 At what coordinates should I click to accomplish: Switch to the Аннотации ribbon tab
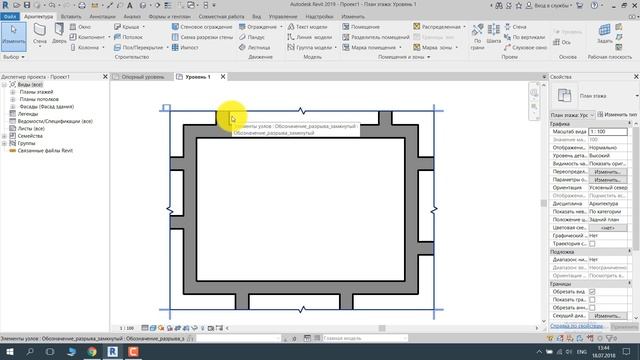(102, 17)
